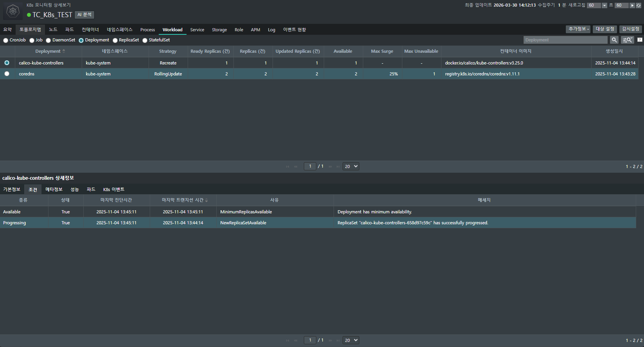Click the 대상 설정 button
Viewport: 644px width, 347px height.
tap(605, 29)
